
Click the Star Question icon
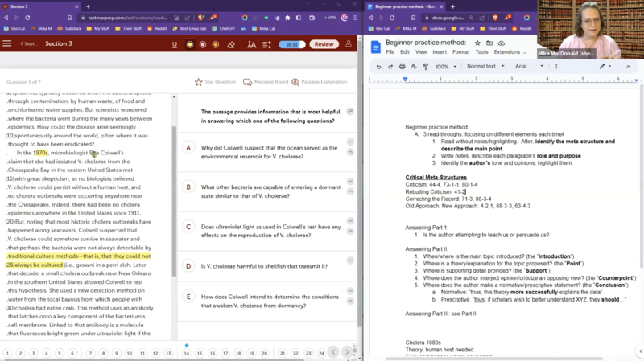pyautogui.click(x=199, y=82)
